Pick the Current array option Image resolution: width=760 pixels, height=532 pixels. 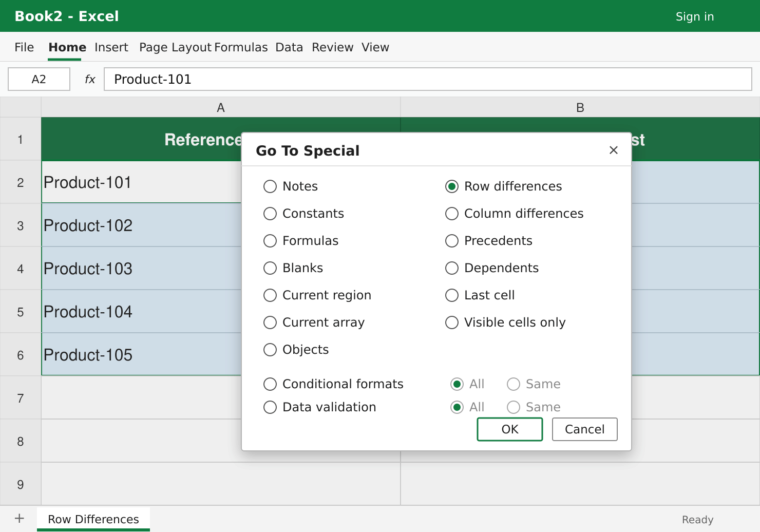[x=314, y=322]
